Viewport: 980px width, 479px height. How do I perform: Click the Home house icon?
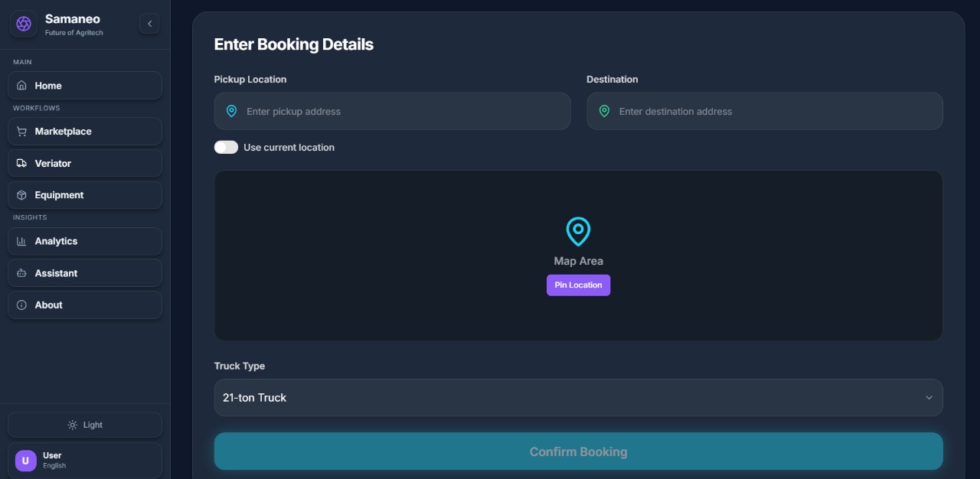click(x=21, y=86)
